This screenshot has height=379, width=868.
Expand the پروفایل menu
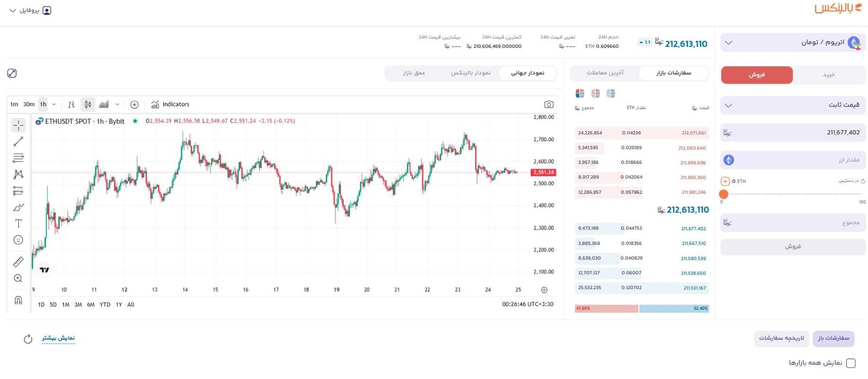click(30, 10)
